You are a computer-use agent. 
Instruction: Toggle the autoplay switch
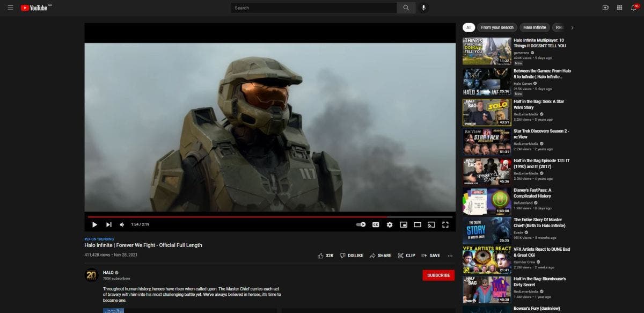(x=361, y=224)
